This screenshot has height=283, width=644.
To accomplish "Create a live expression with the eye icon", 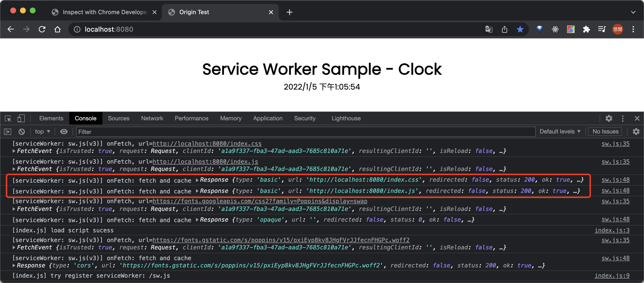I will click(64, 132).
